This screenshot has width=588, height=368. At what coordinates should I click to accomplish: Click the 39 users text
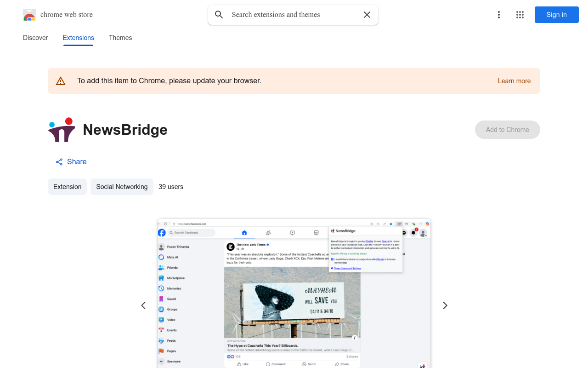tap(171, 187)
